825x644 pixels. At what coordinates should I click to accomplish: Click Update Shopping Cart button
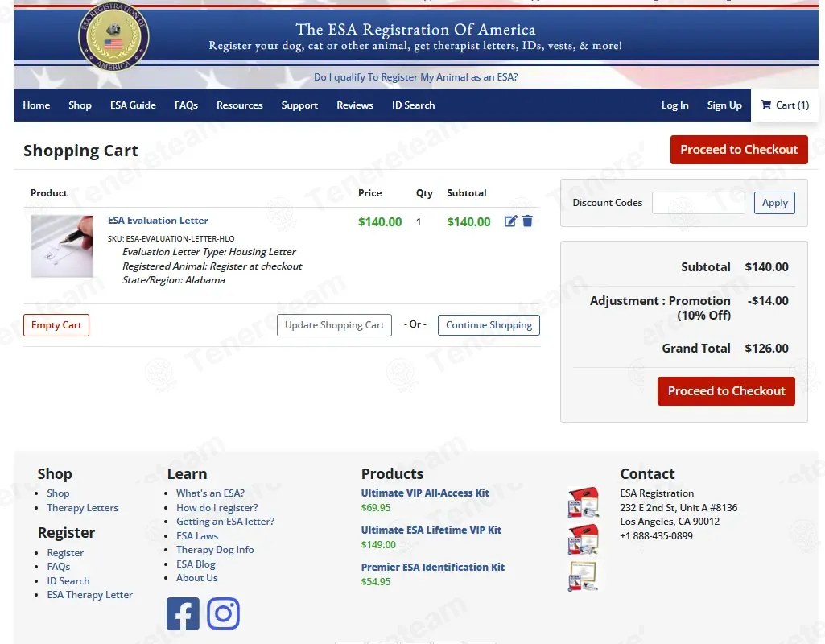click(x=335, y=325)
